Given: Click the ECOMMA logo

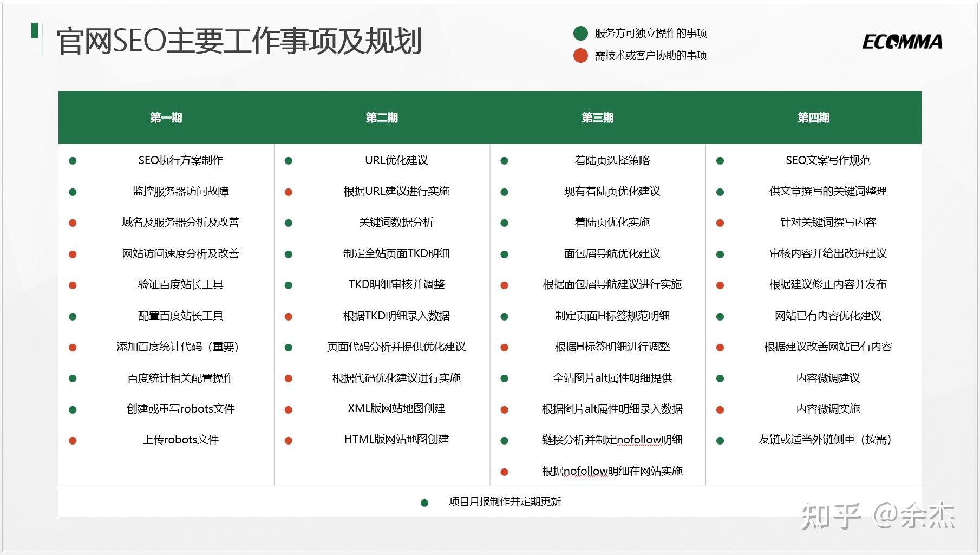Looking at the screenshot, I should [902, 42].
